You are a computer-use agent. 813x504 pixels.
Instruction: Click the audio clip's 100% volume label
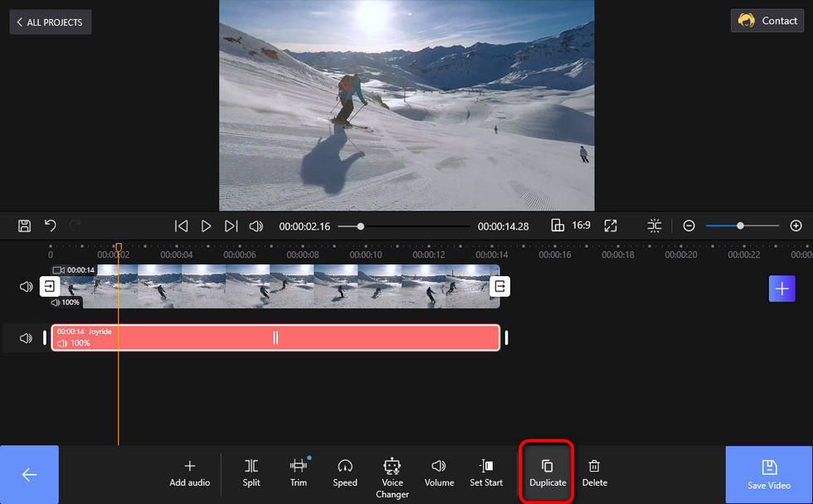(74, 343)
